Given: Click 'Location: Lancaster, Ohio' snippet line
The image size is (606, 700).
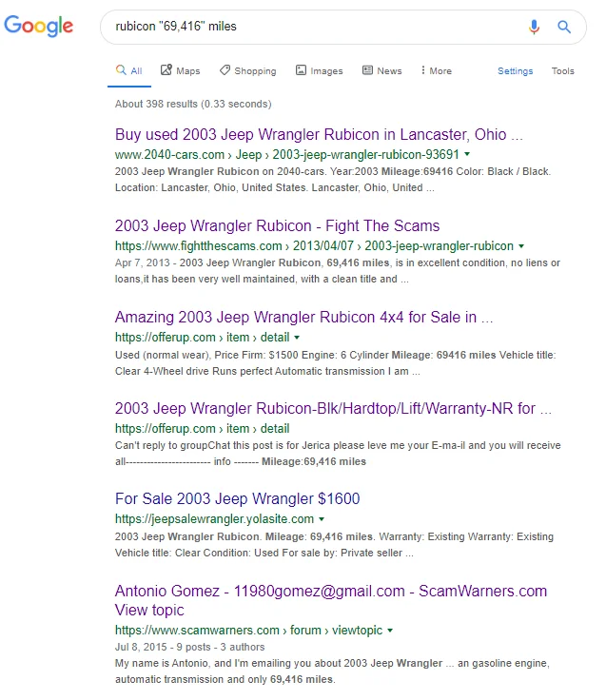Looking at the screenshot, I should 275,188.
